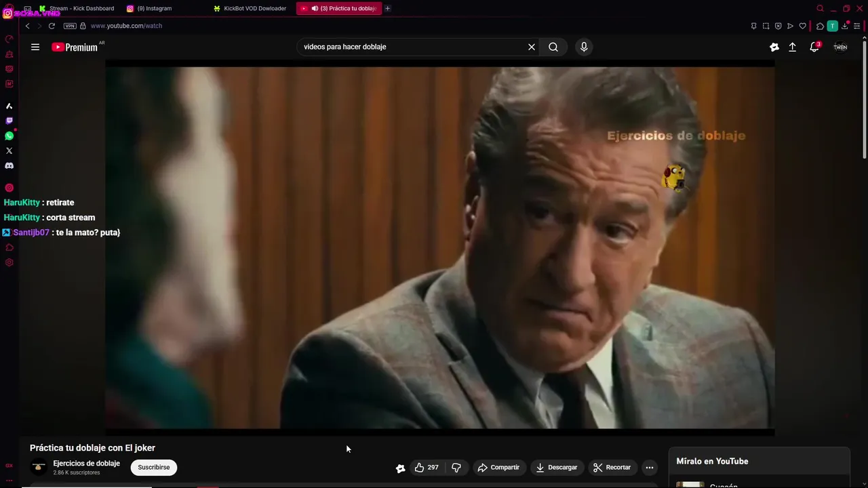Dislike the video with thumbs down

click(x=456, y=467)
